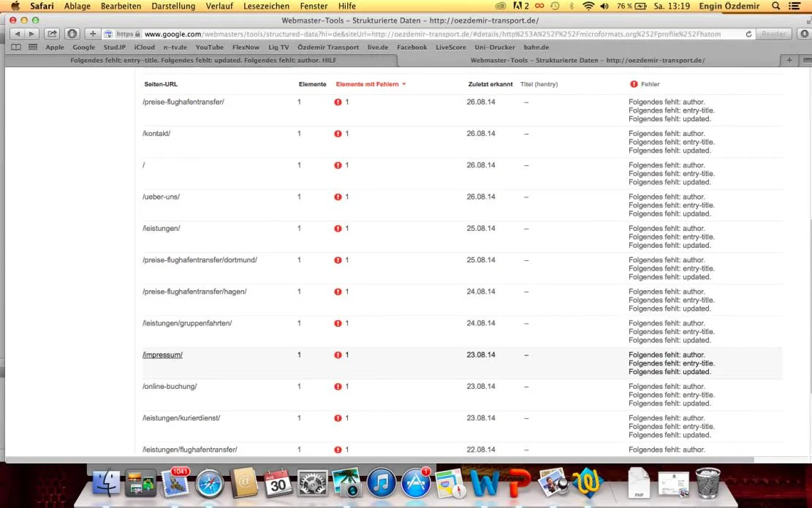812x508 pixels.
Task: Open the /impressum/ page link
Action: [x=162, y=355]
